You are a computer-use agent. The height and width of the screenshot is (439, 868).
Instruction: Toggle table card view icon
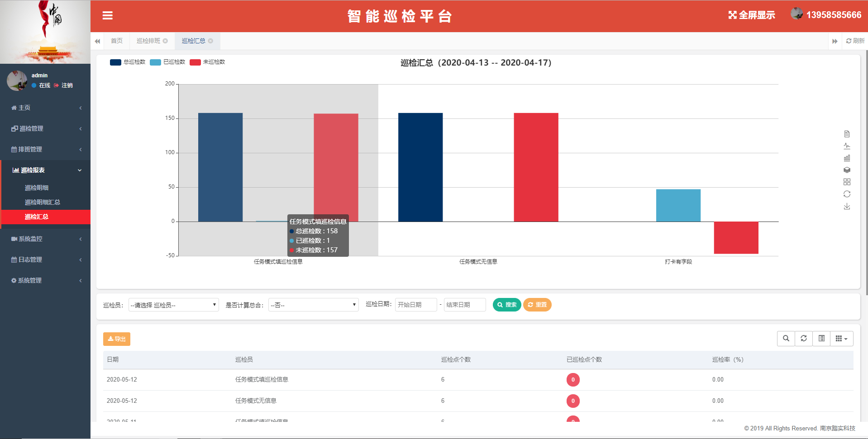pyautogui.click(x=821, y=338)
